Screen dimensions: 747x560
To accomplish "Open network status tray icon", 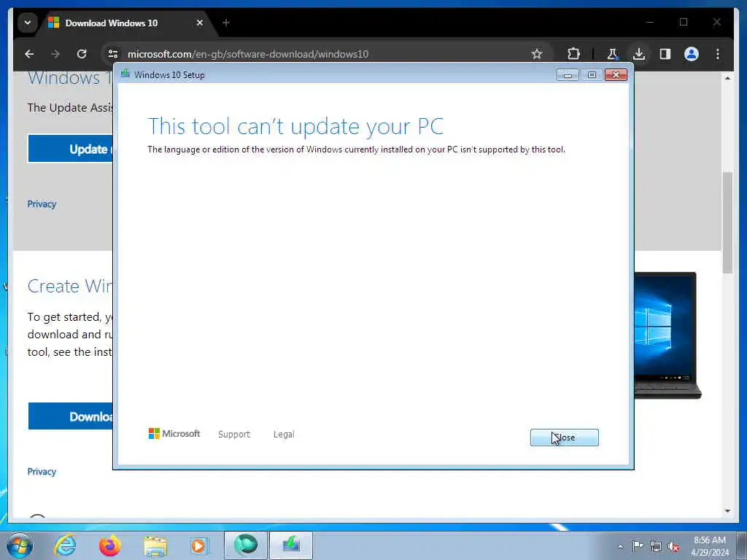I will click(x=656, y=546).
